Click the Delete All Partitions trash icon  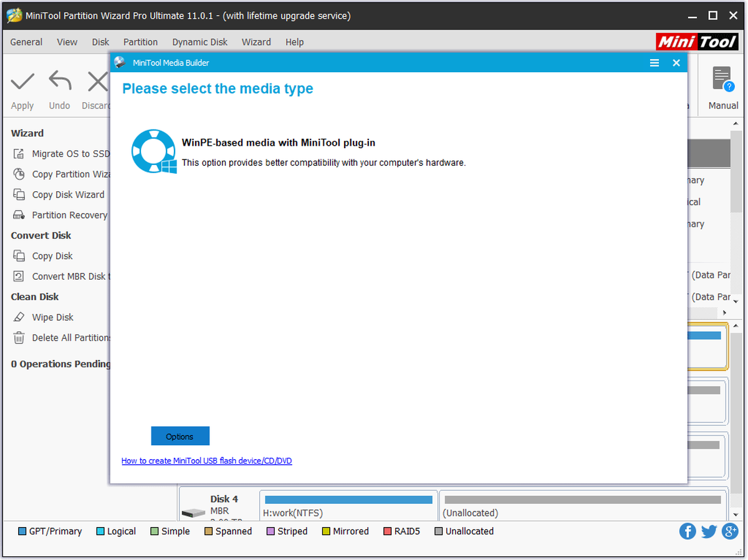coord(19,338)
